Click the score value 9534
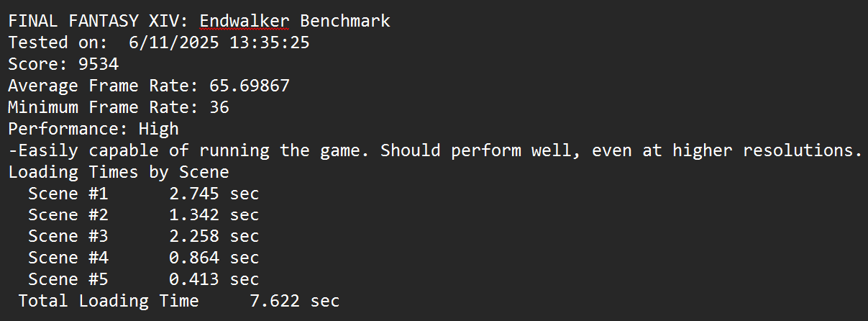The height and width of the screenshot is (321, 868). (x=99, y=64)
